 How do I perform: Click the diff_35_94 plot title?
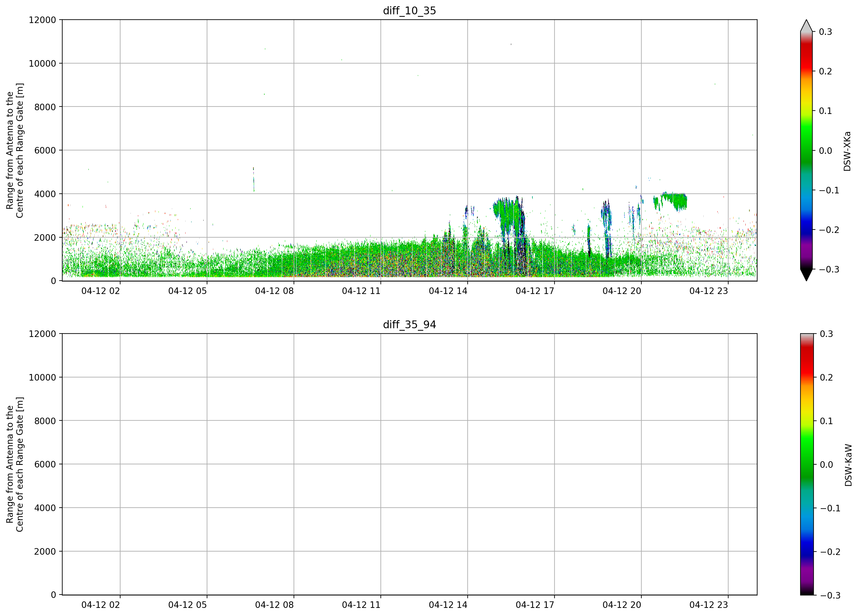tap(409, 325)
